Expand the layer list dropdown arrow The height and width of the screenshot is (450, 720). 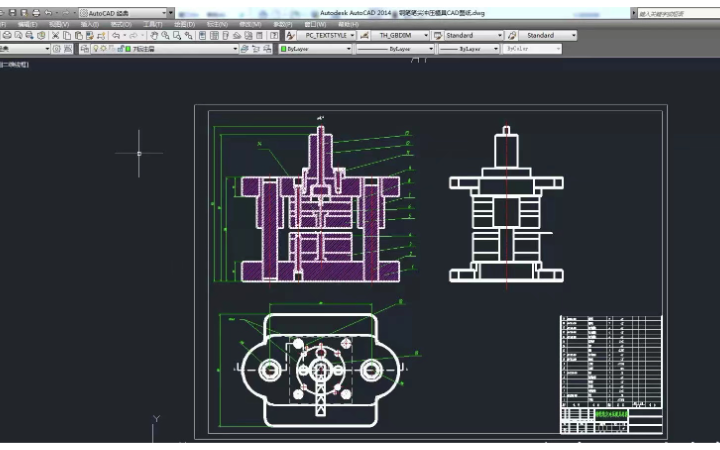tap(235, 49)
